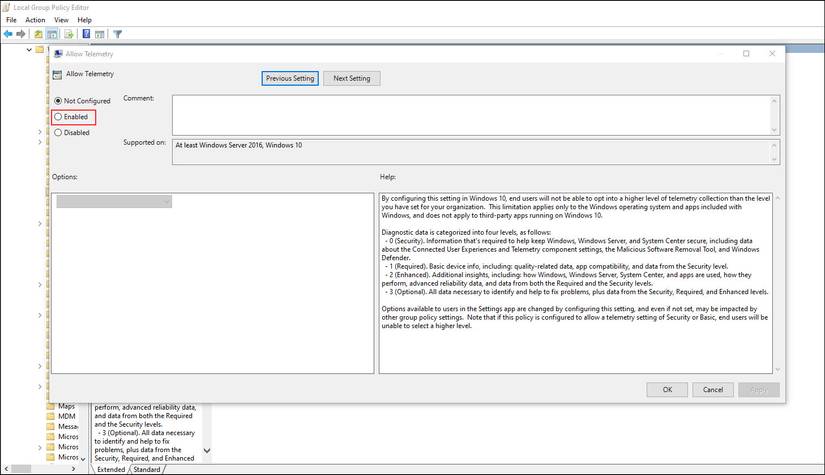Image resolution: width=825 pixels, height=475 pixels.
Task: Switch to the Standard tab
Action: point(146,469)
